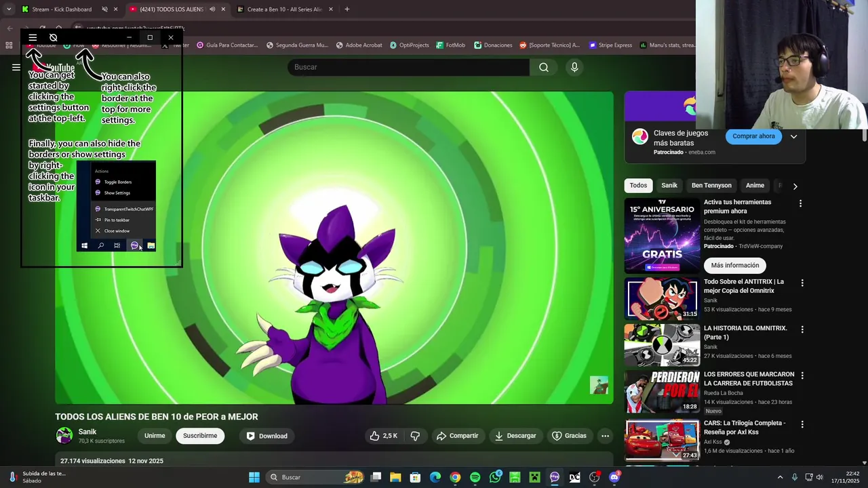Open Microsoft Store from the taskbar
This screenshot has width=868, height=488.
415,477
